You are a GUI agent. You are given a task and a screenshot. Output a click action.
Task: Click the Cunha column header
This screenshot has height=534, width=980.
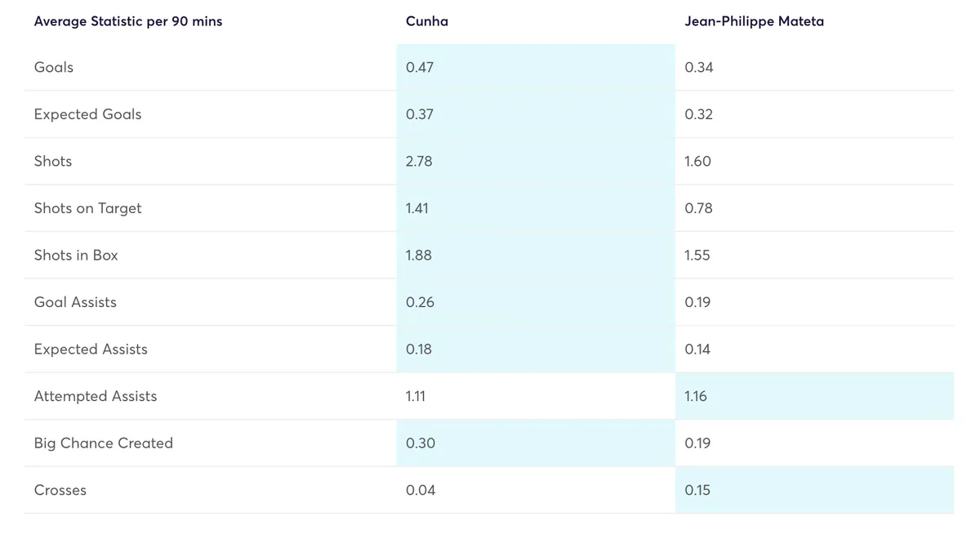click(426, 21)
